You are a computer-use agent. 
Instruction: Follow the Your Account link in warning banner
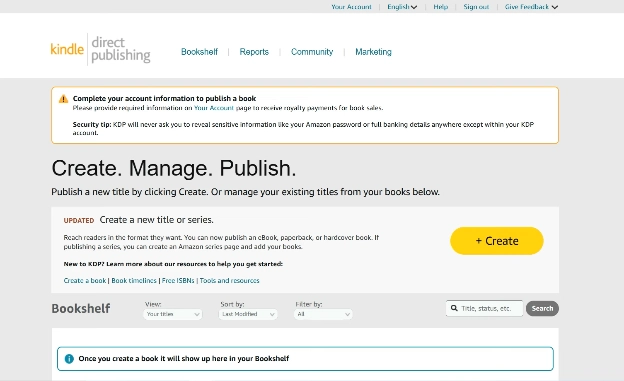214,108
